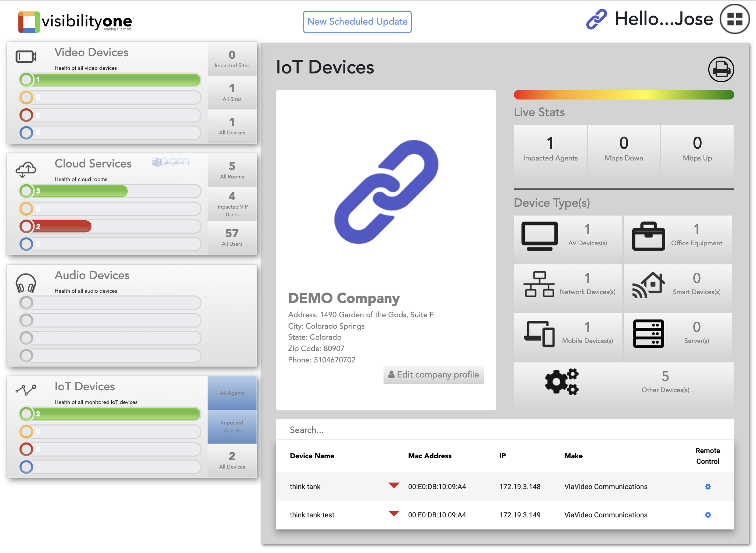The height and width of the screenshot is (553, 756).
Task: Open remote control gear for think tank
Action: point(708,487)
